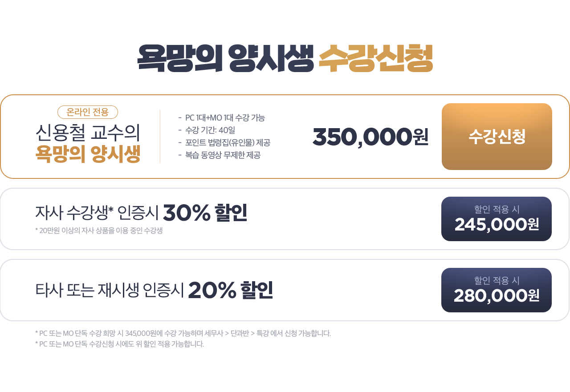Viewport: 570px width, 392px height.
Task: Click the 20만원 이상의 자사 상품 footnote
Action: (99, 230)
